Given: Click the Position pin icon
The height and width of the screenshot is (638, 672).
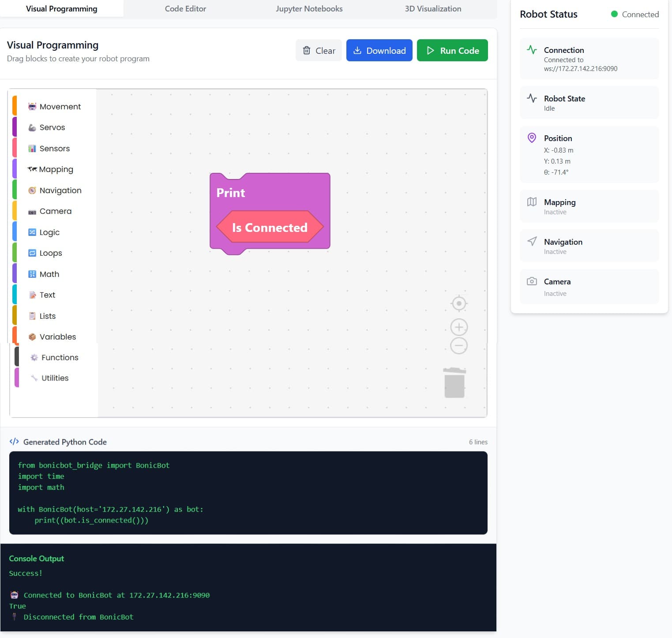Looking at the screenshot, I should tap(532, 138).
